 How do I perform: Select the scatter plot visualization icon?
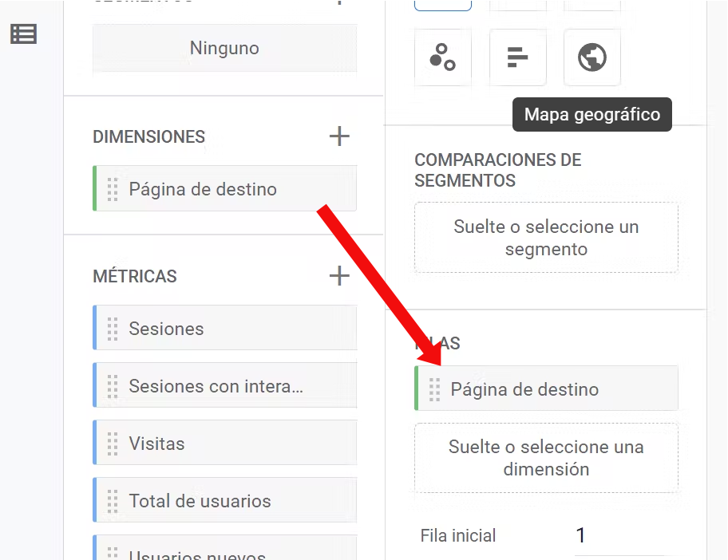[x=443, y=57]
